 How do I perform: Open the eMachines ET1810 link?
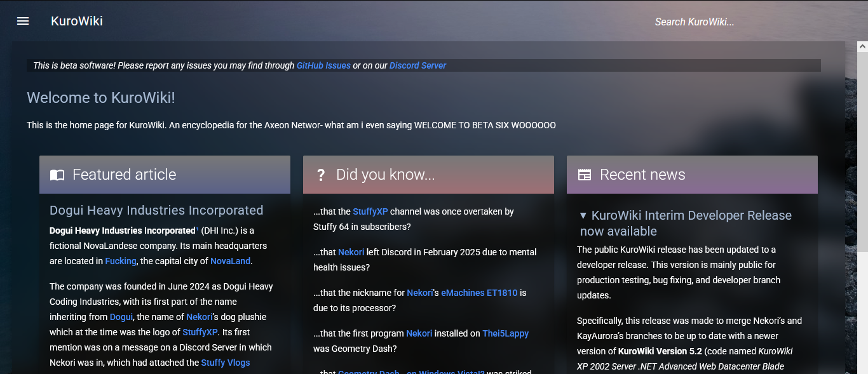pos(480,293)
